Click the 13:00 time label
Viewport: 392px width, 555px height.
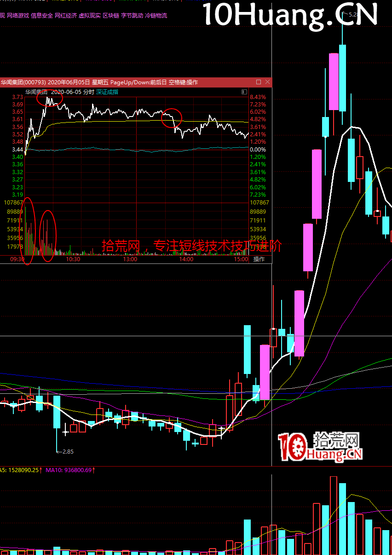[130, 259]
